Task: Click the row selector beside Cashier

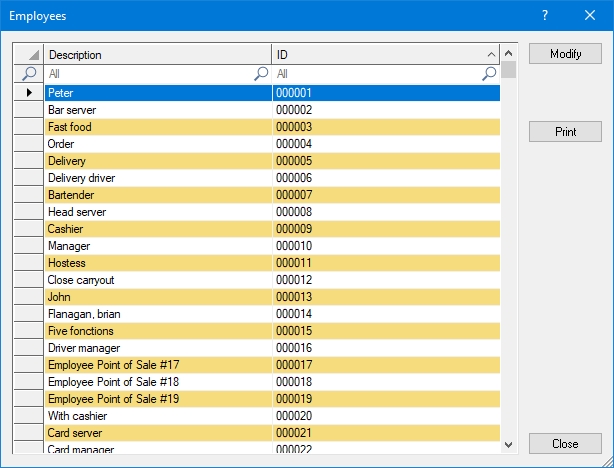Action: (x=29, y=229)
